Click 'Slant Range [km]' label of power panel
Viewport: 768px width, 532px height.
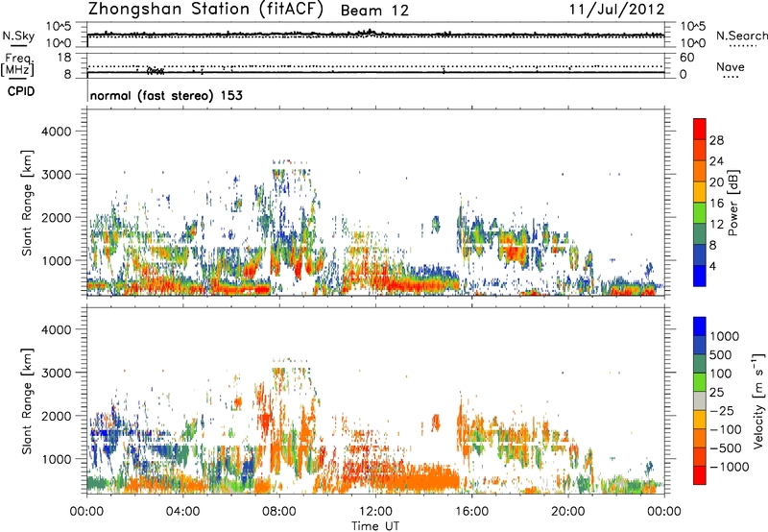[x=27, y=203]
